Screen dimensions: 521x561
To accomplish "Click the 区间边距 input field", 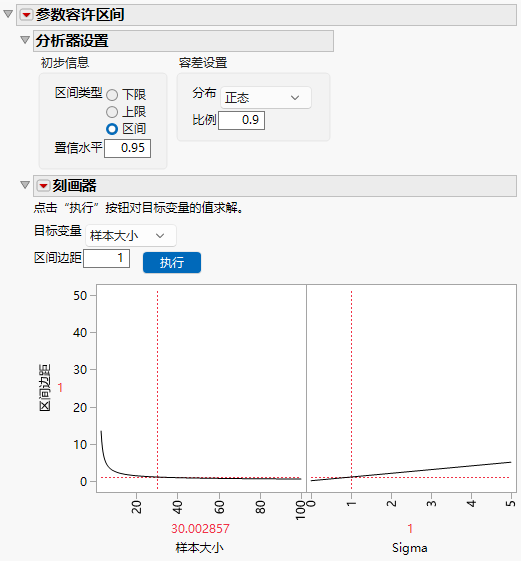I will [107, 258].
